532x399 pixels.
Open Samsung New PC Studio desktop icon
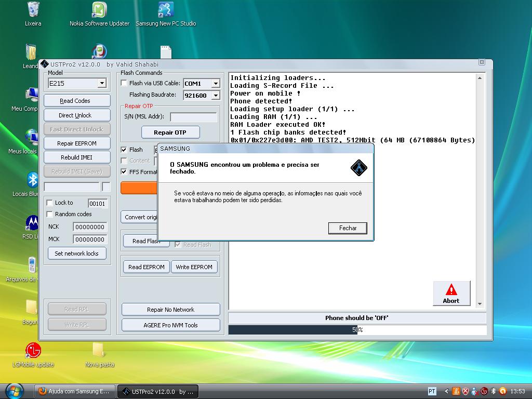[x=166, y=10]
